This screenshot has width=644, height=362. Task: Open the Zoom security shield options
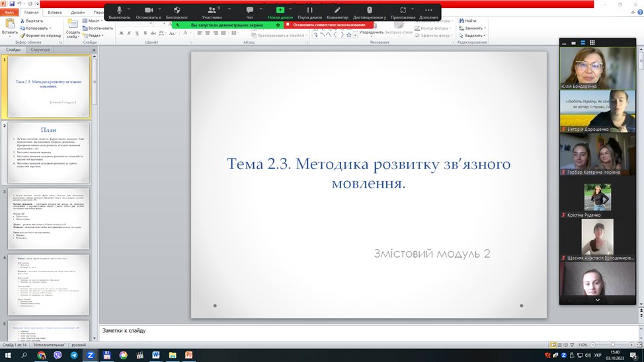pyautogui.click(x=177, y=11)
